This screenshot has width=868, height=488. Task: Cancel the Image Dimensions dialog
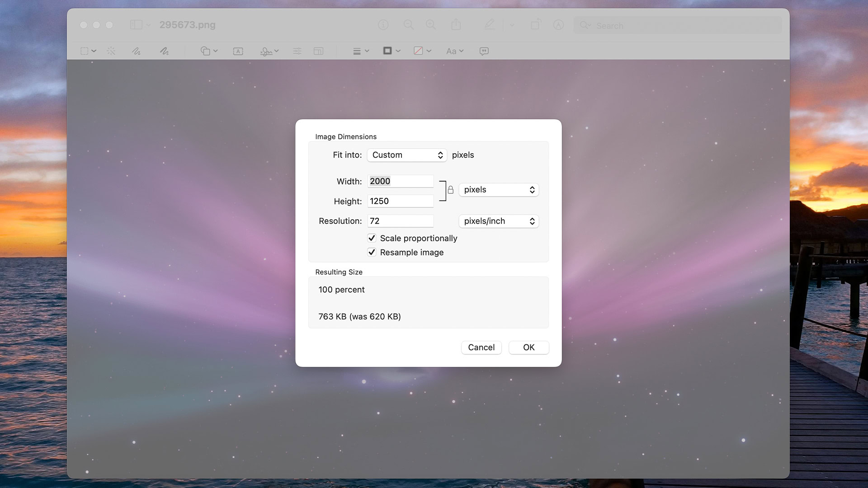point(481,347)
